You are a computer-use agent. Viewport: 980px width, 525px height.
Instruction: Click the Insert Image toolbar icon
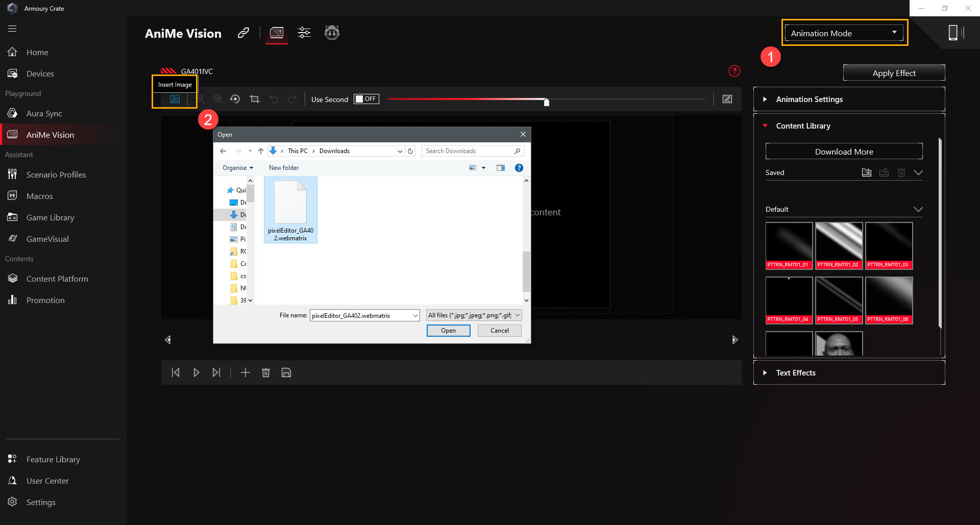click(175, 99)
